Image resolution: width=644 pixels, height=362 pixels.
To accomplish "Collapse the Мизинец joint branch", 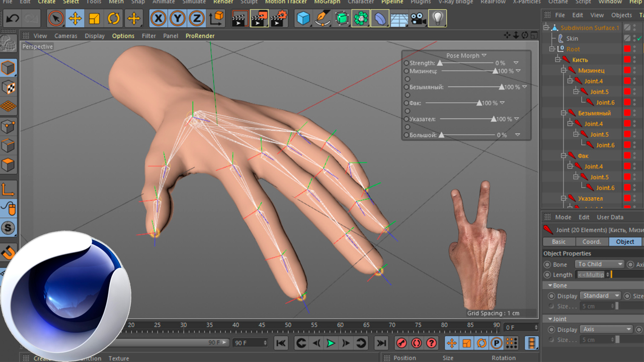I will pyautogui.click(x=564, y=70).
